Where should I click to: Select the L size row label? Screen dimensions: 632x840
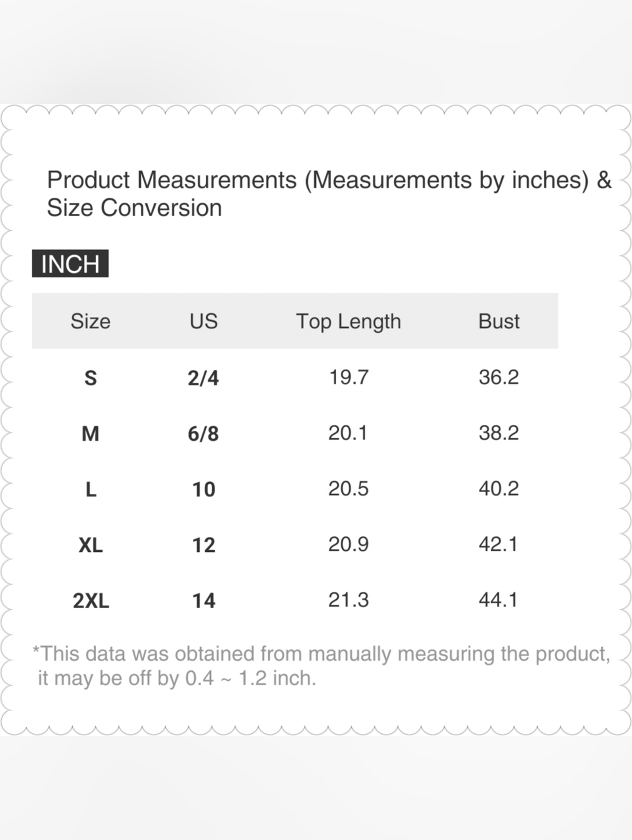point(90,489)
